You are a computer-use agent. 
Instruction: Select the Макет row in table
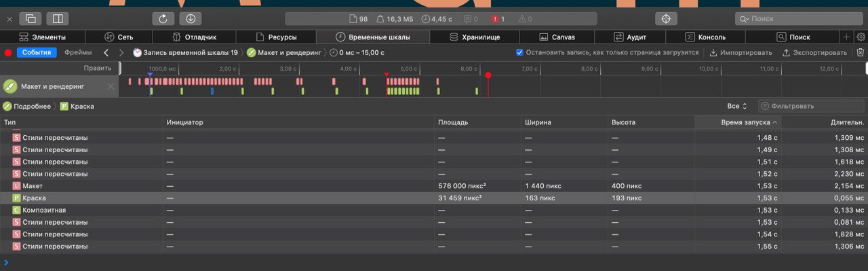pyautogui.click(x=434, y=185)
